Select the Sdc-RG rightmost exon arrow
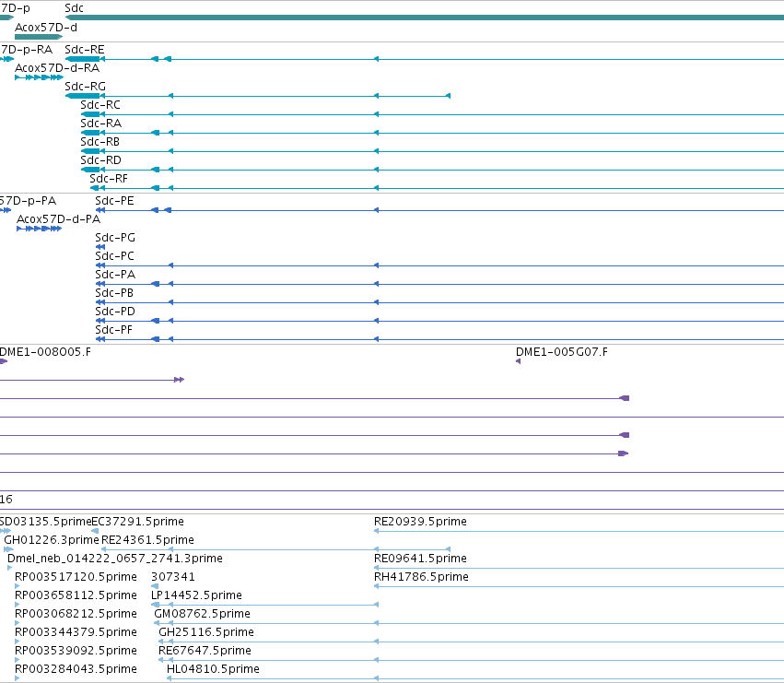The image size is (784, 683). [x=448, y=96]
